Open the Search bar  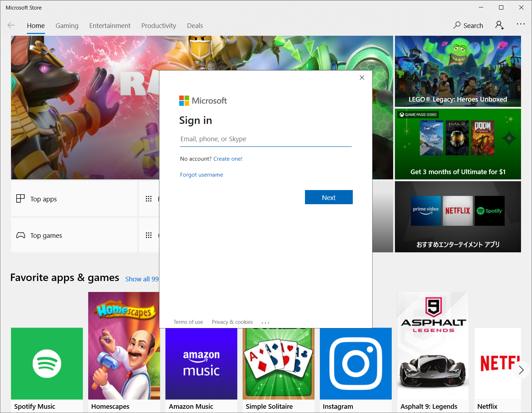468,25
